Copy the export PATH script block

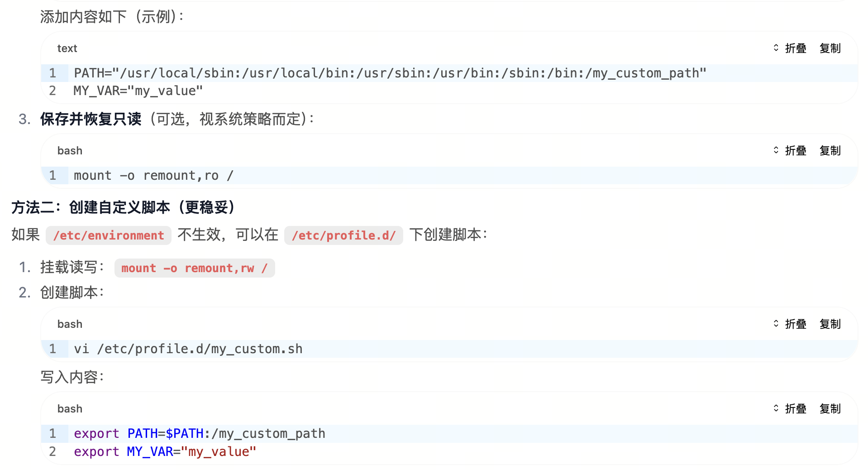point(830,409)
